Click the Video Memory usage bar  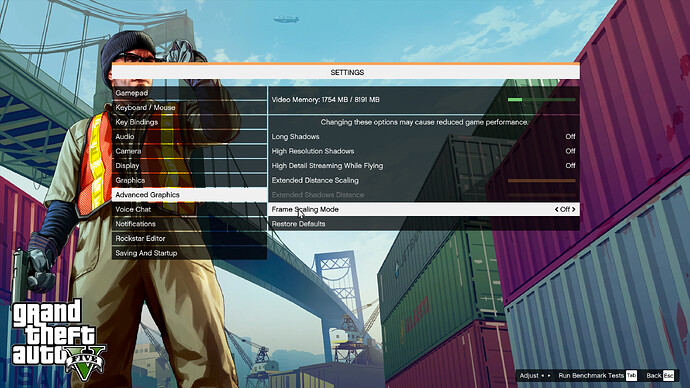[541, 100]
